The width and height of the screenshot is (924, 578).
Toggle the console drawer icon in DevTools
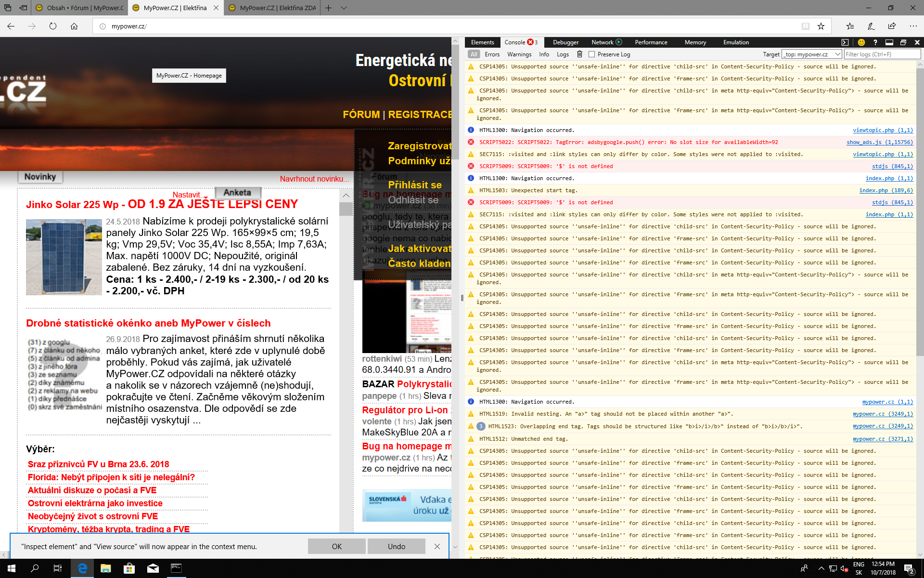click(x=845, y=42)
